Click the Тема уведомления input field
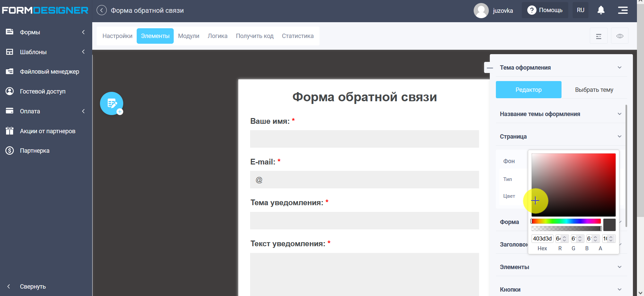644x296 pixels. (365, 221)
